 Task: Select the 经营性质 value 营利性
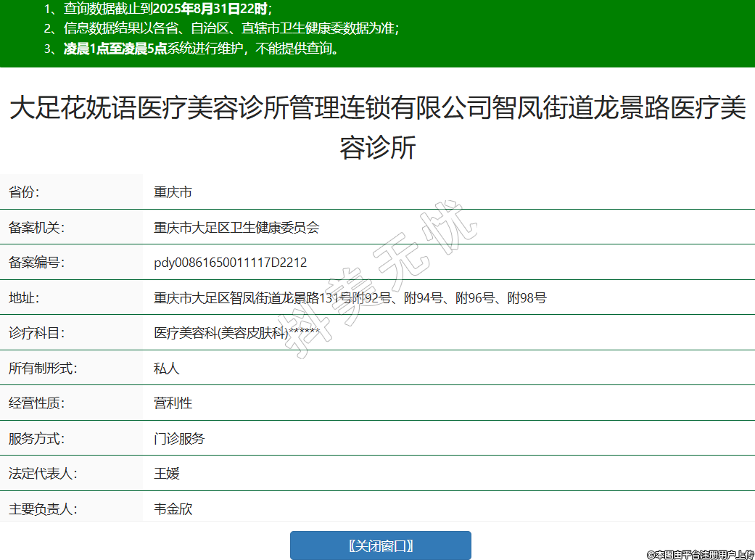tap(173, 403)
